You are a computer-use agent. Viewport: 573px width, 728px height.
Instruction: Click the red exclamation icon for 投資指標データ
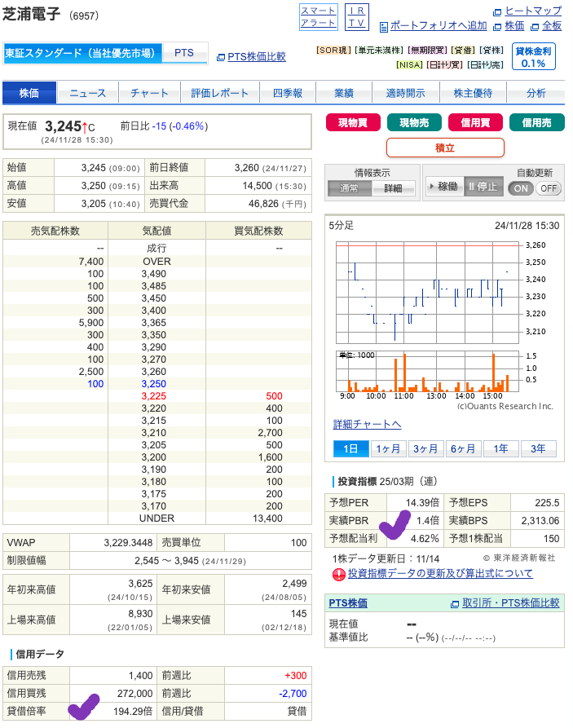pyautogui.click(x=339, y=574)
